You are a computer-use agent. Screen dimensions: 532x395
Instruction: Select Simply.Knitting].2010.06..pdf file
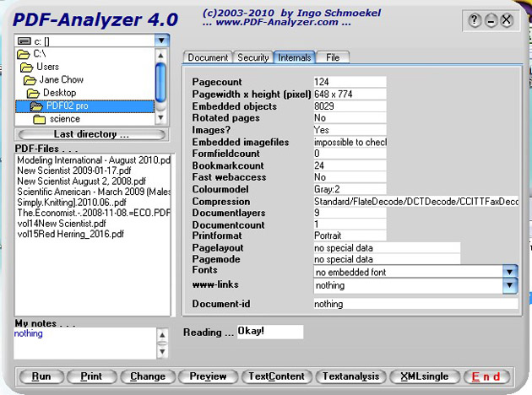pyautogui.click(x=72, y=203)
